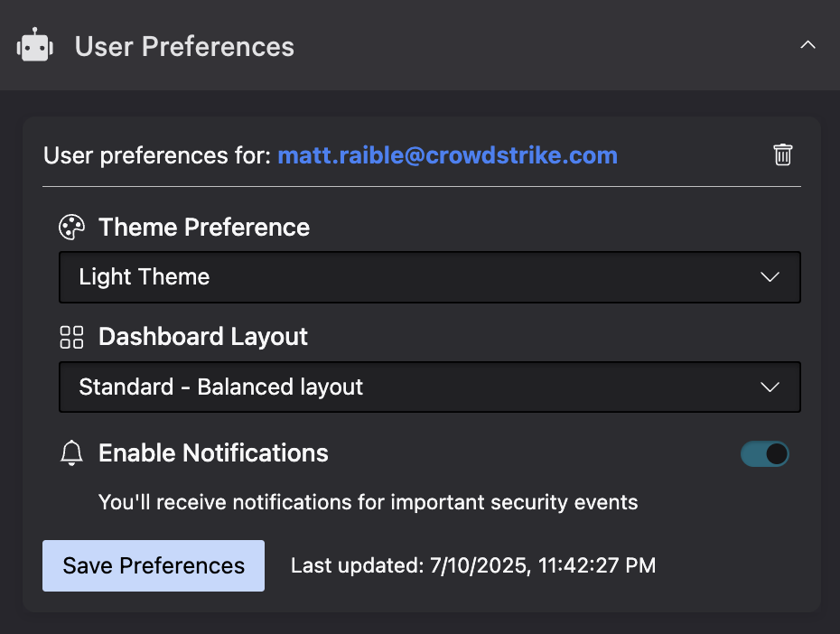Click the chevron inside the Light Theme selector
The image size is (840, 634).
(x=770, y=277)
